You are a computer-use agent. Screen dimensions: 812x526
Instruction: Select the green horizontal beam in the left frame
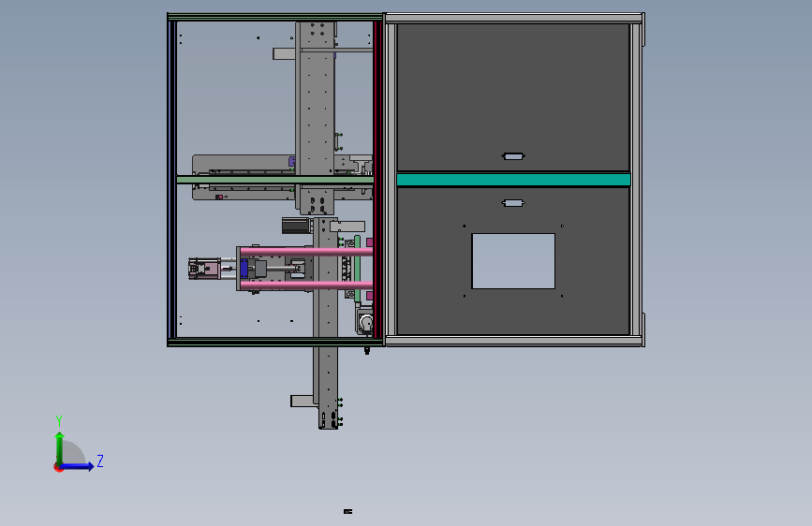pos(274,180)
